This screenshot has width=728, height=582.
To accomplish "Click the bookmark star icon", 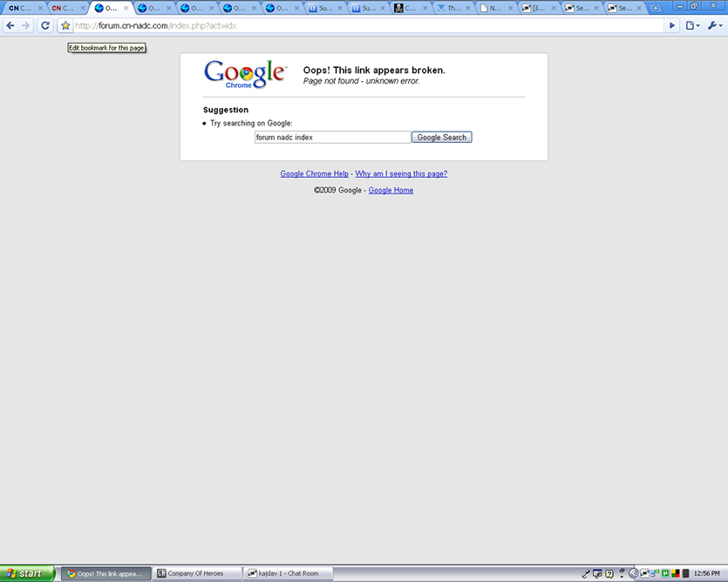I will pos(65,25).
